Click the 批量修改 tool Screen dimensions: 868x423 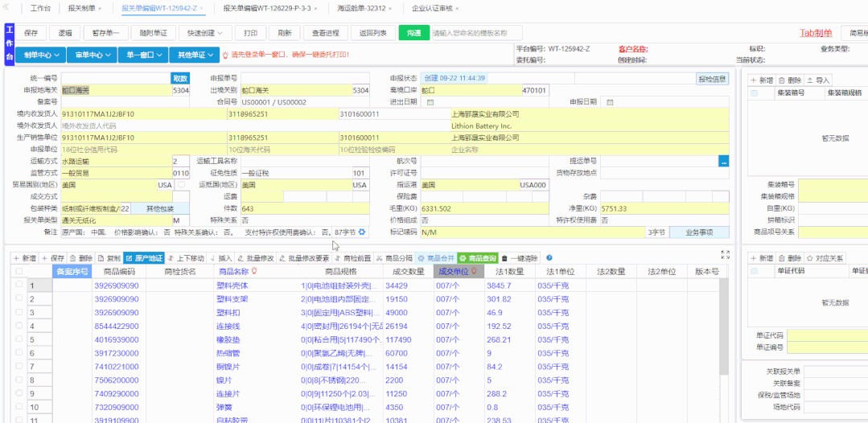coord(256,258)
